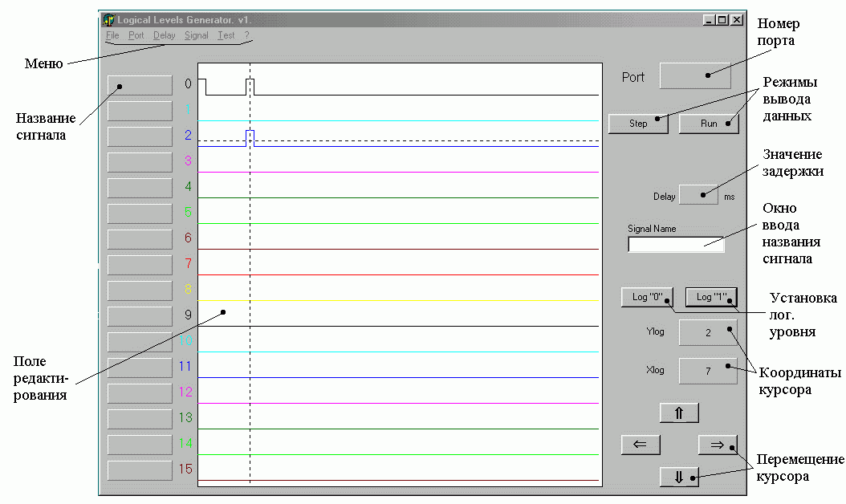Move cursor up with the up arrow button

[x=678, y=413]
